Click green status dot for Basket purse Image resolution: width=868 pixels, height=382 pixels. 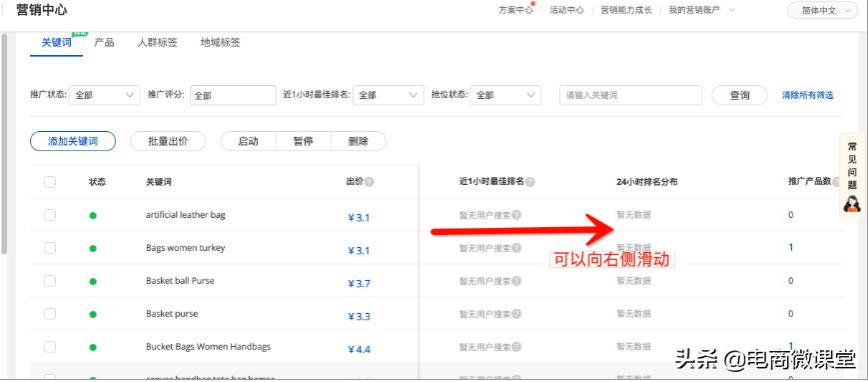pyautogui.click(x=93, y=314)
